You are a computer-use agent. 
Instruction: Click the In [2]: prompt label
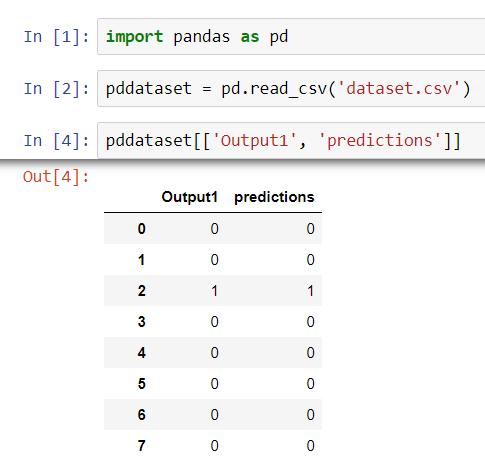[x=57, y=89]
